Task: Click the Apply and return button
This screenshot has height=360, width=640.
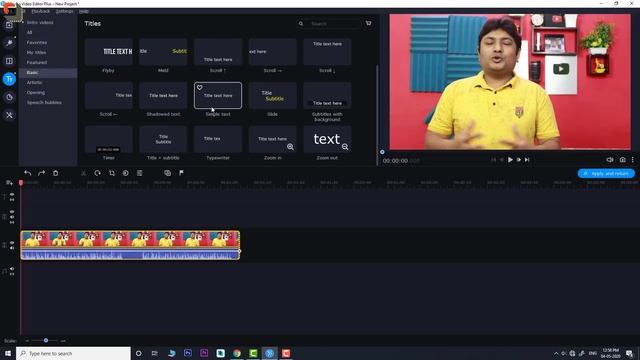Action: coord(606,173)
